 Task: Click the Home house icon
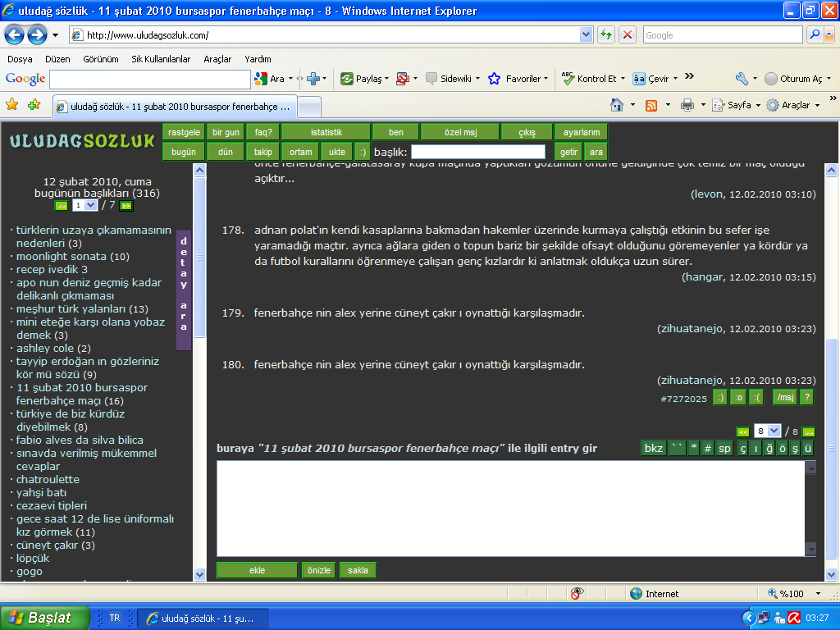click(x=617, y=105)
